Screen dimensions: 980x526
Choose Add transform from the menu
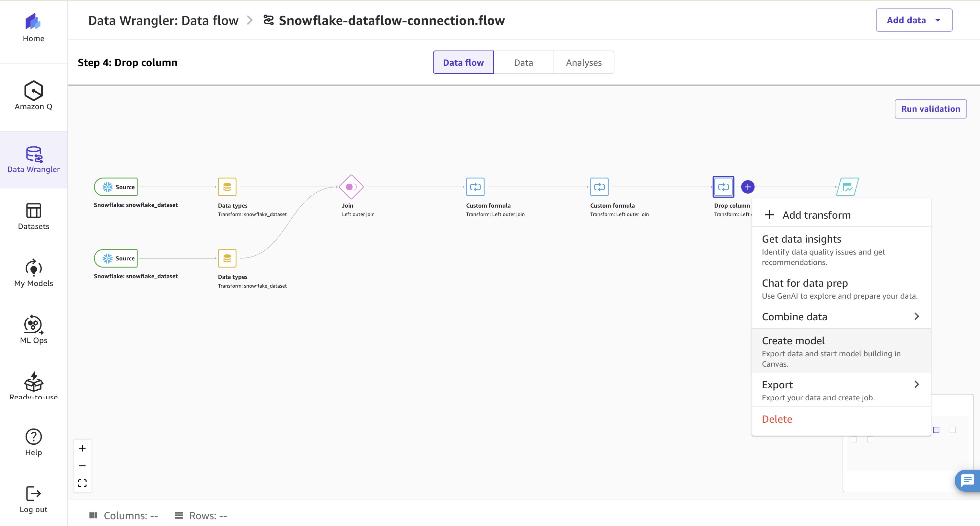click(841, 215)
